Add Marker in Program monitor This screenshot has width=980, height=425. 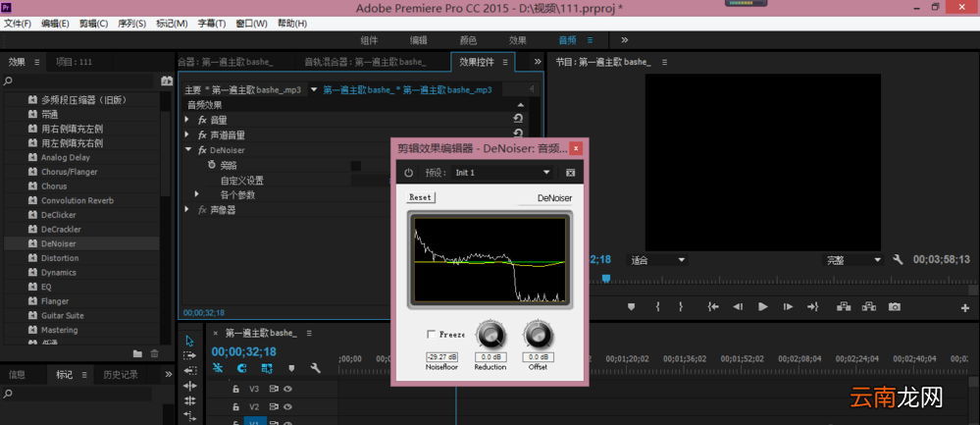tap(631, 307)
